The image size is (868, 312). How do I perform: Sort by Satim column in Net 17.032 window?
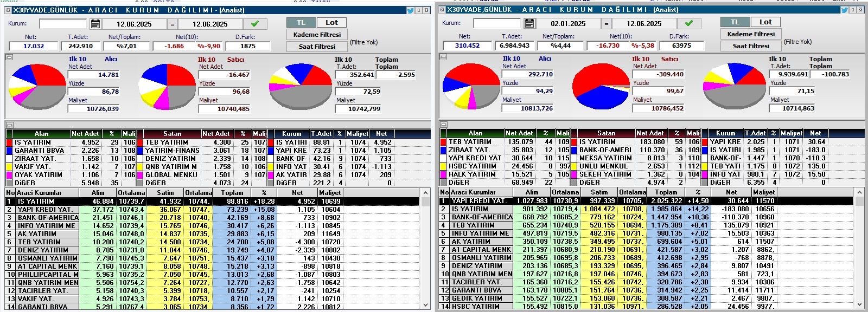165,193
